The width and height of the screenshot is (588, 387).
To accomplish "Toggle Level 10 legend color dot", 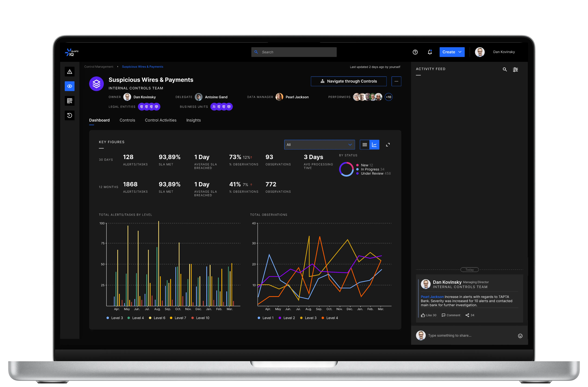I will [193, 318].
